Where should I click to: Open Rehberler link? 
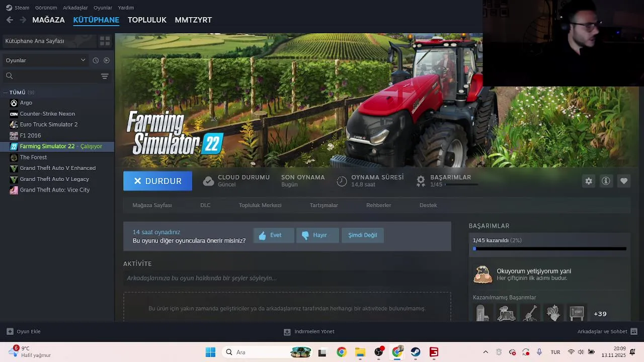(378, 205)
